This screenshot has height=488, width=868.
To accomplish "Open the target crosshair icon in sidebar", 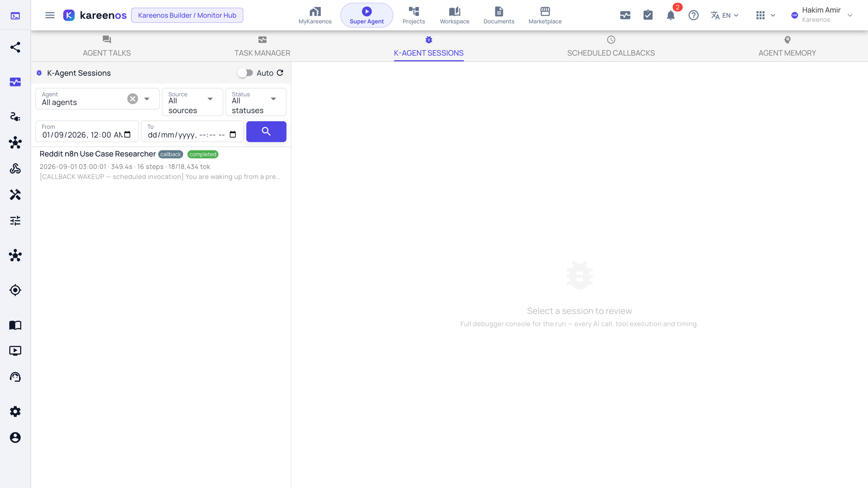I will tap(15, 290).
